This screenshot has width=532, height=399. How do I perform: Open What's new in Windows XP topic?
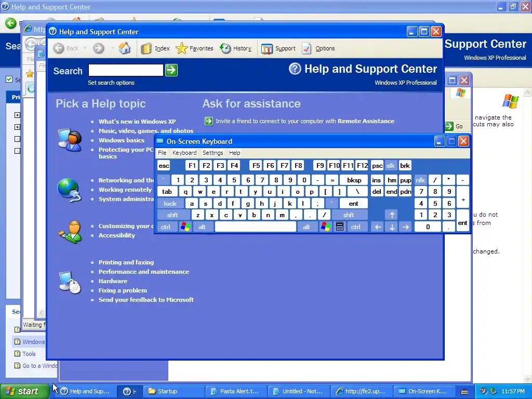point(137,122)
